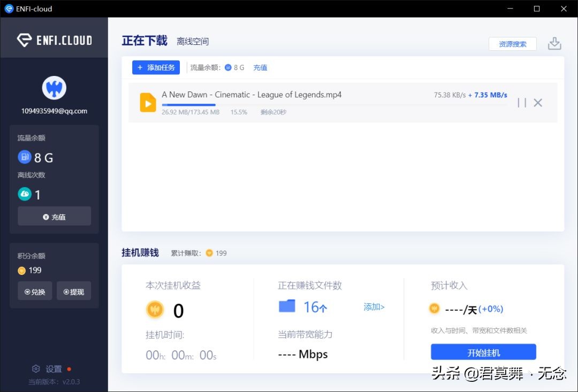Click the blue folder icon showing 16个 files
This screenshot has height=392, width=578.
click(x=287, y=305)
